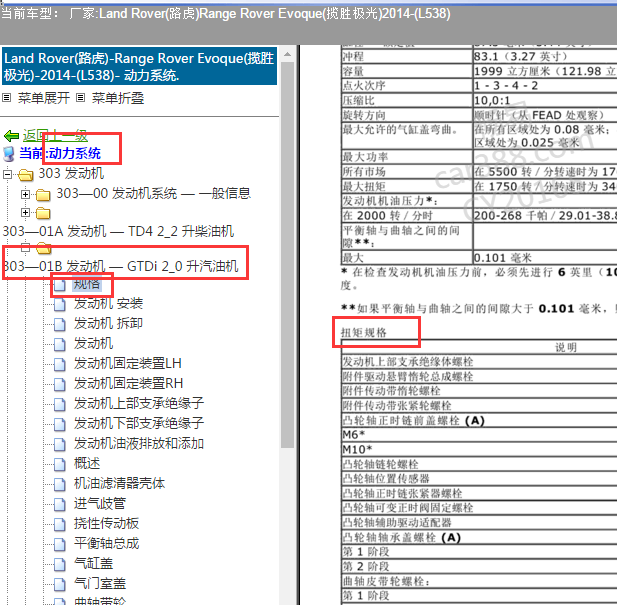Click the page icon beside 发动机下部支承绝缘子
Screen dimensions: 617x605
click(x=59, y=424)
